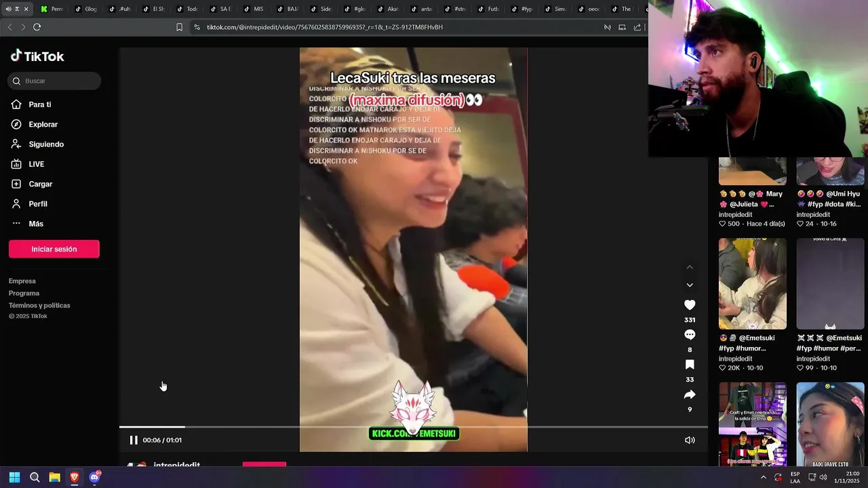Like the video with heart icon
The height and width of the screenshot is (488, 868).
[x=690, y=305]
